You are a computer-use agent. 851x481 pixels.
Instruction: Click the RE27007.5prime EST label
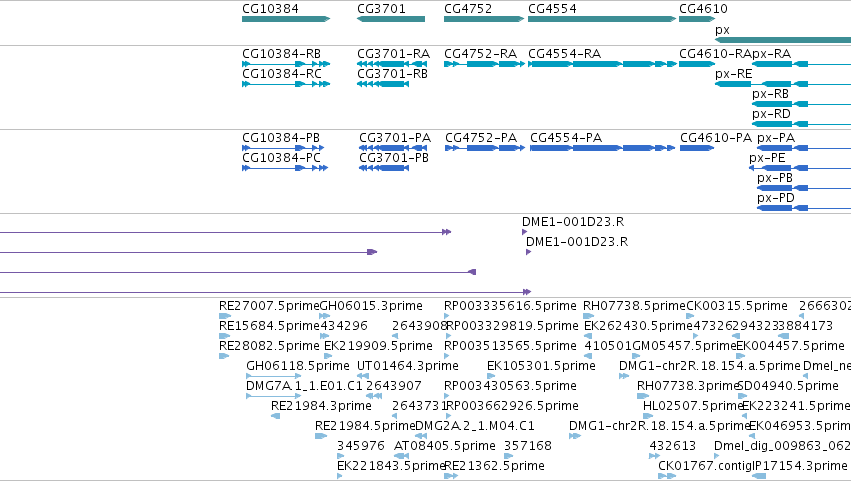point(269,306)
